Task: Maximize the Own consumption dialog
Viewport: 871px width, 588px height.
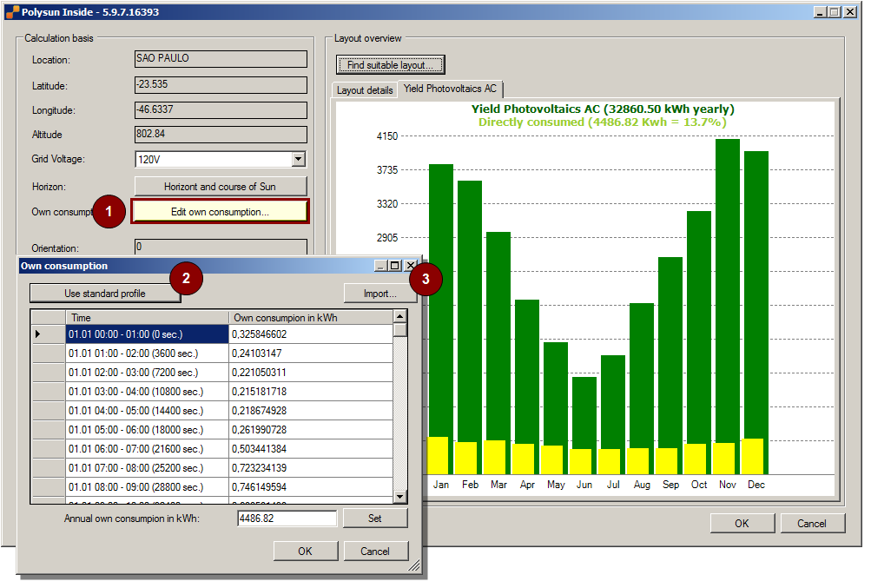Action: [395, 266]
